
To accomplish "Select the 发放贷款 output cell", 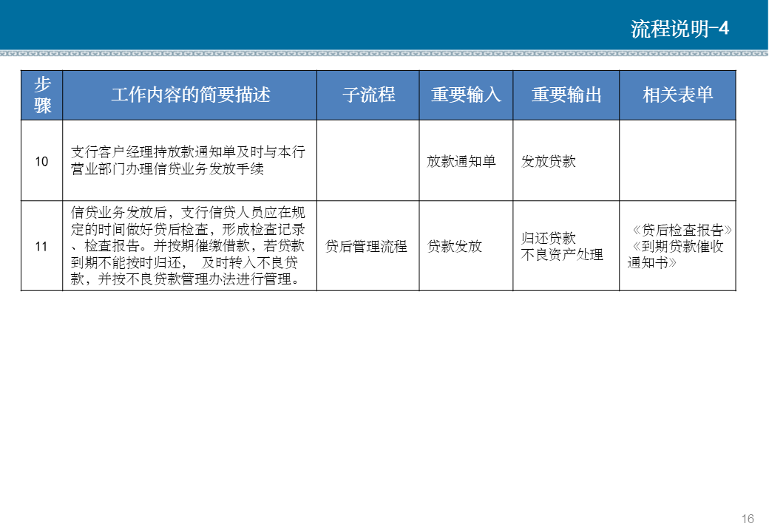I will point(566,160).
